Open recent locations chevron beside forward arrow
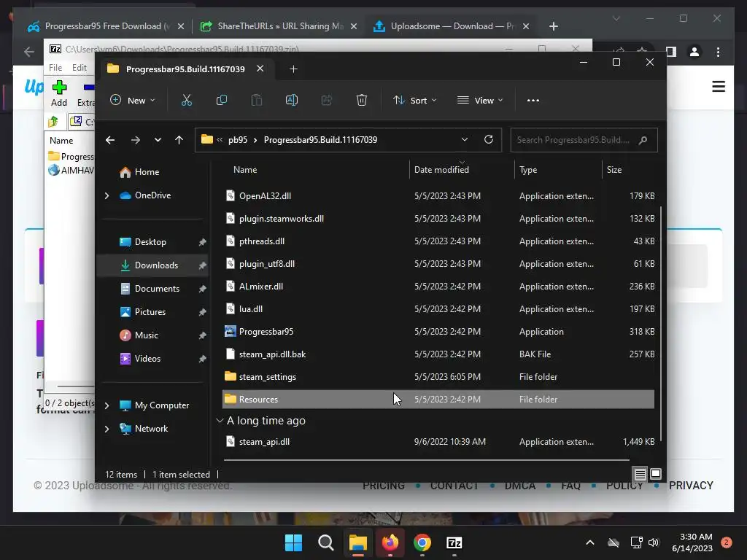This screenshot has width=747, height=560. (158, 140)
